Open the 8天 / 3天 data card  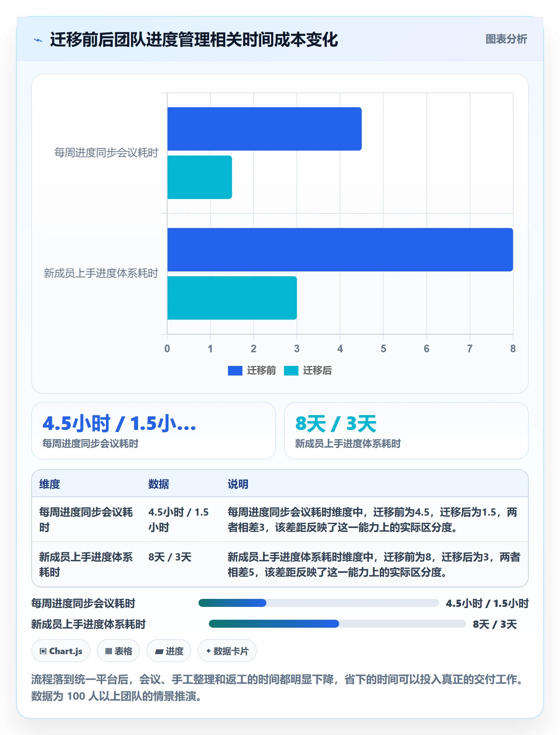[406, 431]
